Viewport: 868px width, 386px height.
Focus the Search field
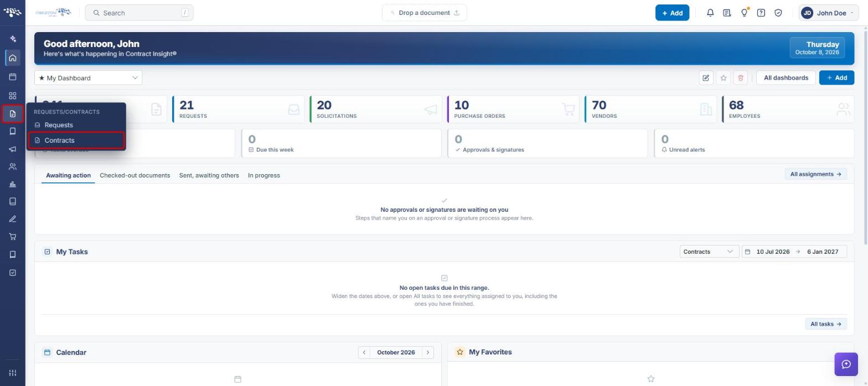click(139, 13)
